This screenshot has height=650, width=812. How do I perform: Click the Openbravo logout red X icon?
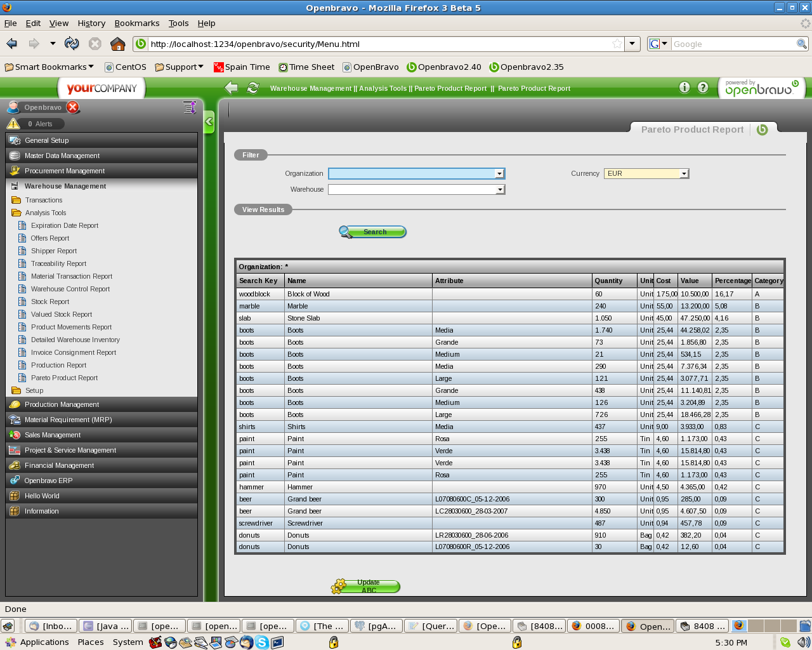click(73, 107)
